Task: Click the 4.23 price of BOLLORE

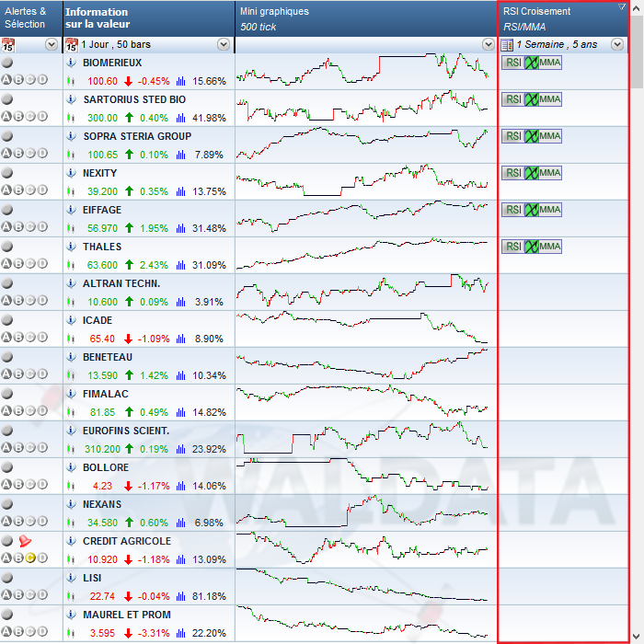Action: [x=102, y=487]
